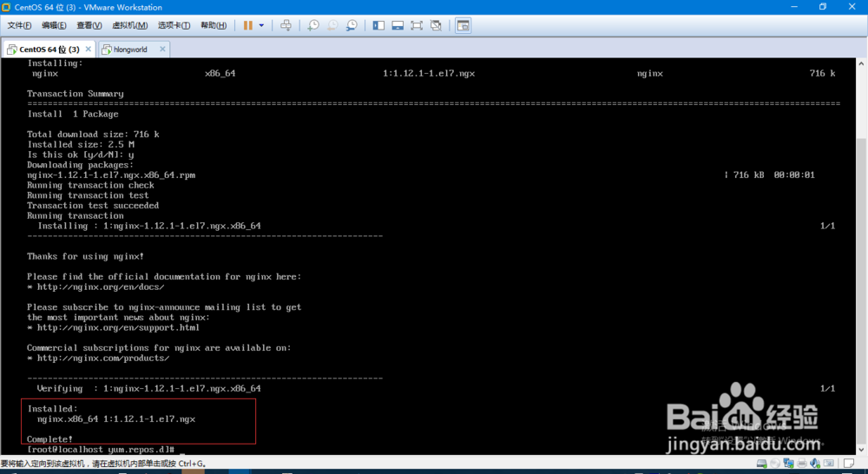868x474 pixels.
Task: Click the send Ctrl+Alt+Del toolbar icon
Action: 286,25
